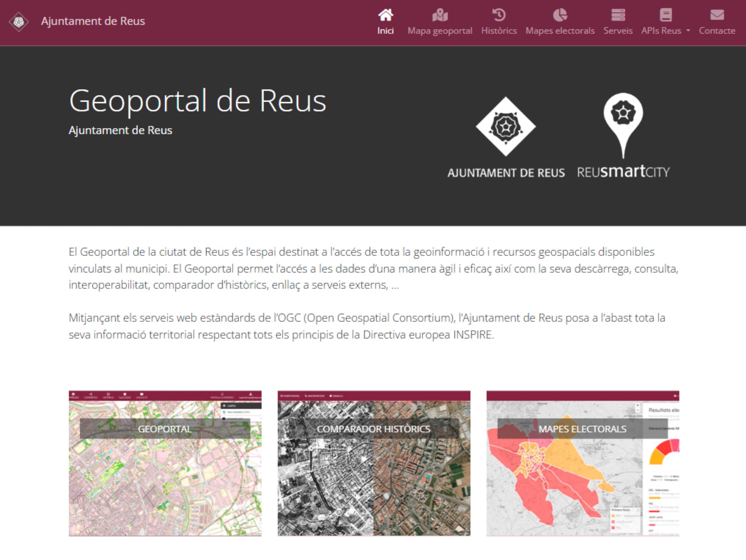Click the Ajuntament de Reus brand link
This screenshot has width=746, height=560.
tap(93, 21)
